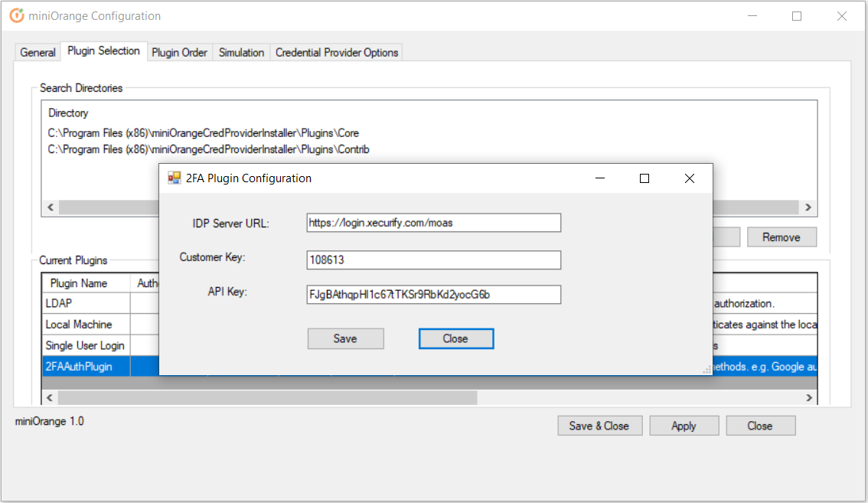Screen dimensions: 868x503
Task: Focus the Customer Key field
Action: [433, 260]
